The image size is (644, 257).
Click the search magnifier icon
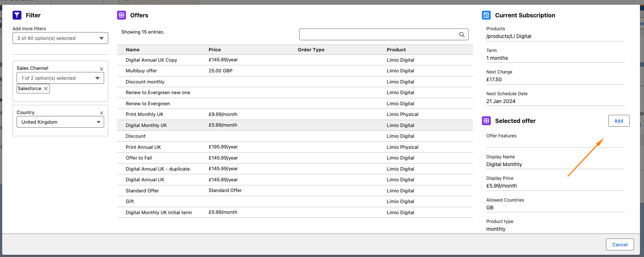pyautogui.click(x=462, y=35)
